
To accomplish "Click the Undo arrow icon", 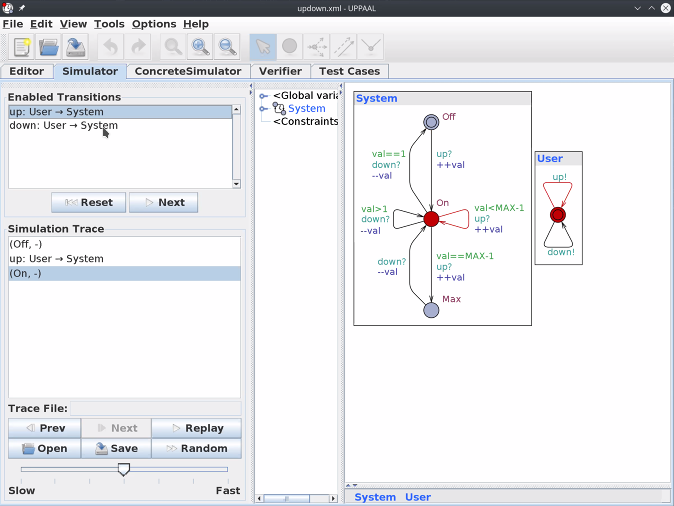I will 111,46.
